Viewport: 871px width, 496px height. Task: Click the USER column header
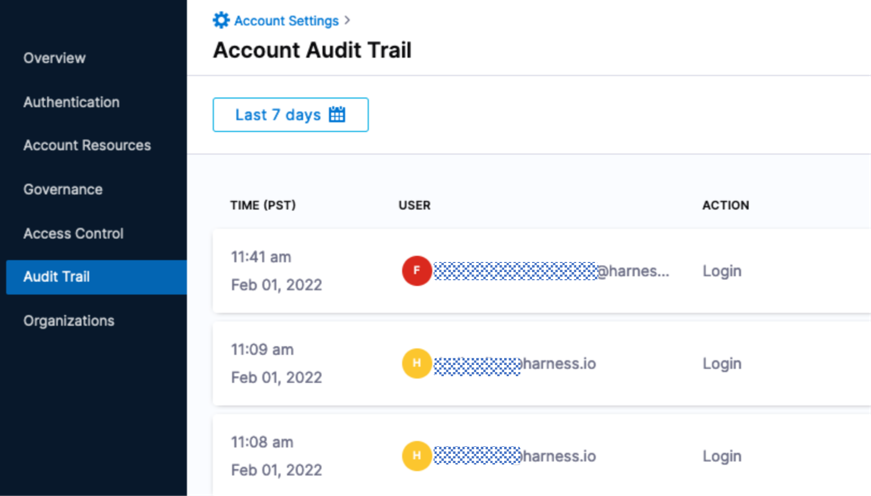[414, 205]
